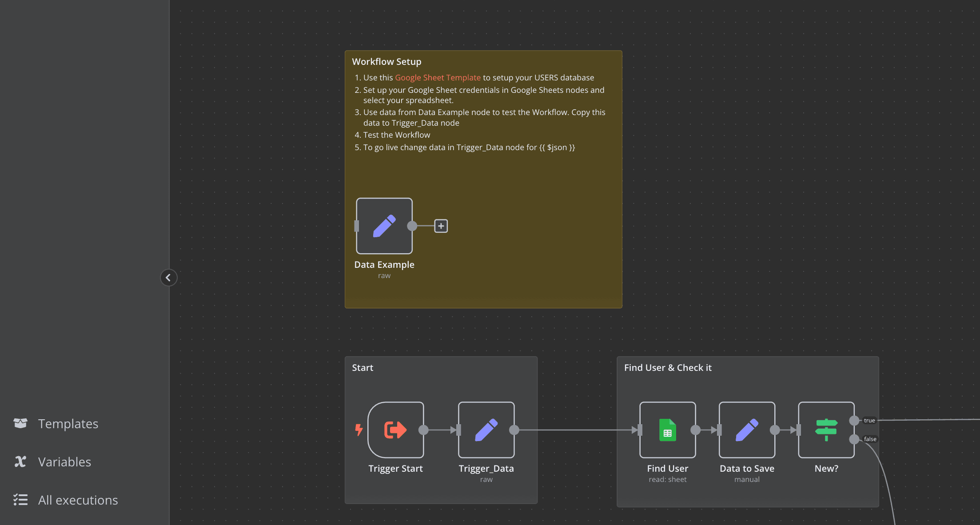Image resolution: width=980 pixels, height=525 pixels.
Task: Click the Data Example node label
Action: tap(384, 265)
